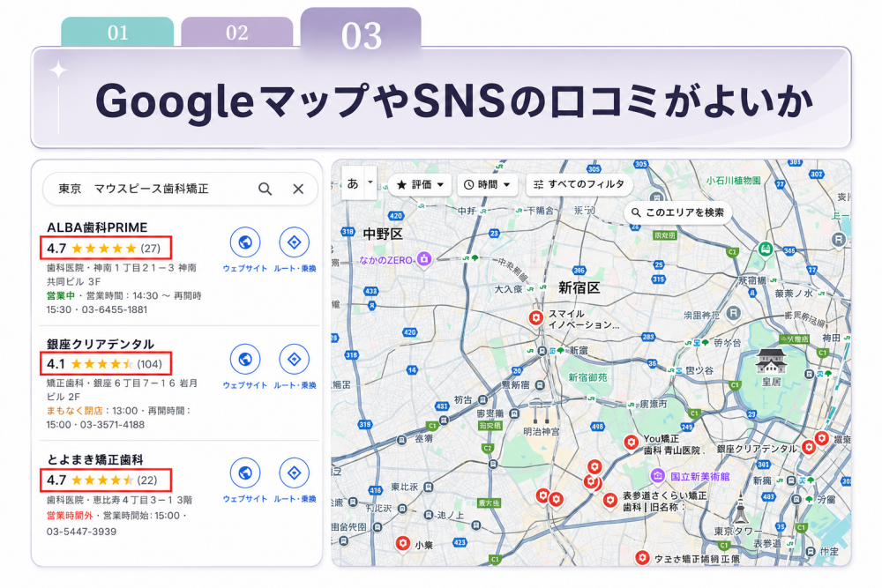The width and height of the screenshot is (882, 588).
Task: Get route directions icon for 銀座クリアデンタル
Action: (x=295, y=359)
